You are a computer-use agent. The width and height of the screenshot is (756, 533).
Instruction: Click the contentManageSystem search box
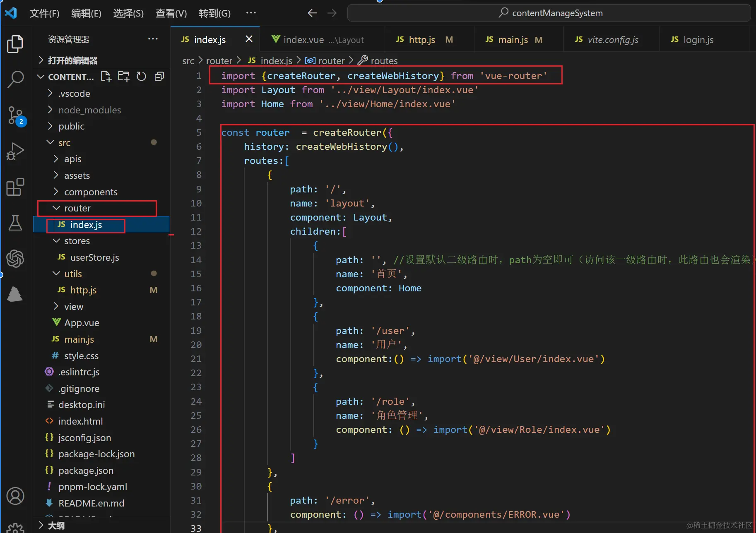click(x=551, y=13)
